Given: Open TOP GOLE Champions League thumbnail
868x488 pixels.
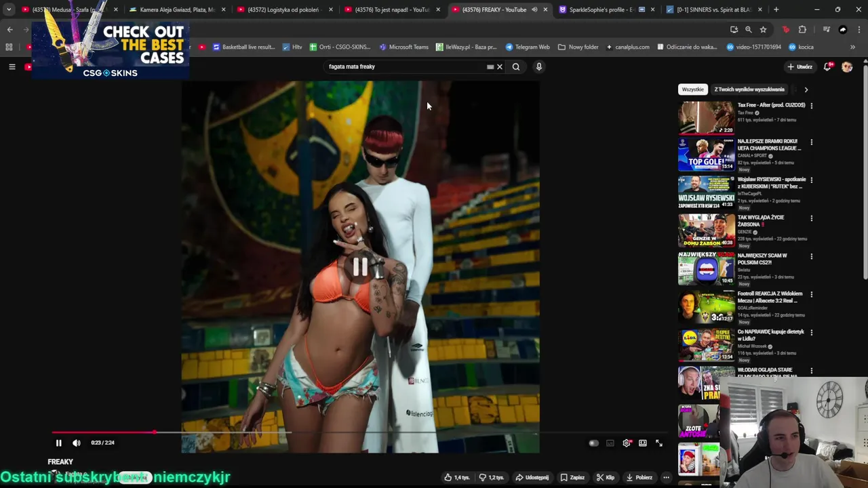Looking at the screenshot, I should [706, 155].
